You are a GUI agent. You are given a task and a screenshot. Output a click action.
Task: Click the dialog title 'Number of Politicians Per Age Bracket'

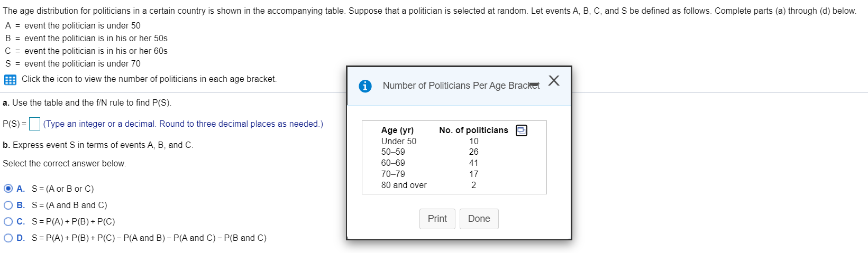coord(460,86)
